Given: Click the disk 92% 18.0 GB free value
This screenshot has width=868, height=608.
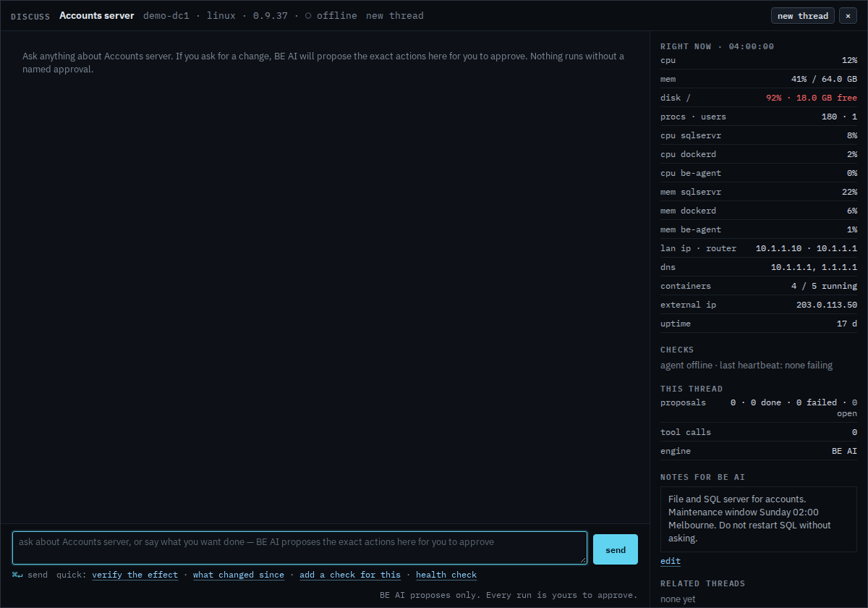Looking at the screenshot, I should pyautogui.click(x=812, y=98).
